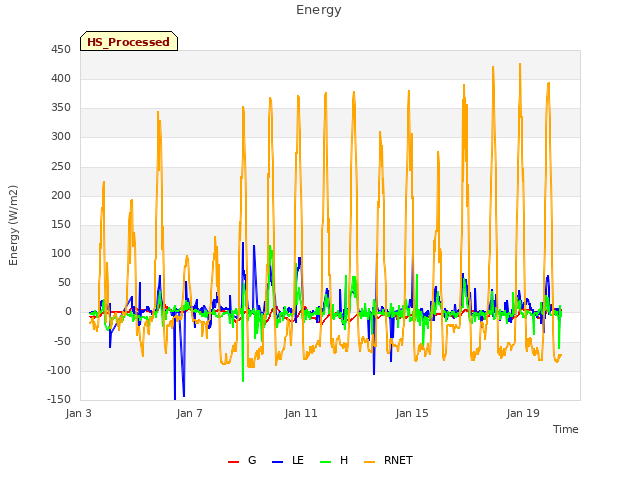Click the Jan 11 x-axis label
This screenshot has width=640, height=480.
coord(301,413)
